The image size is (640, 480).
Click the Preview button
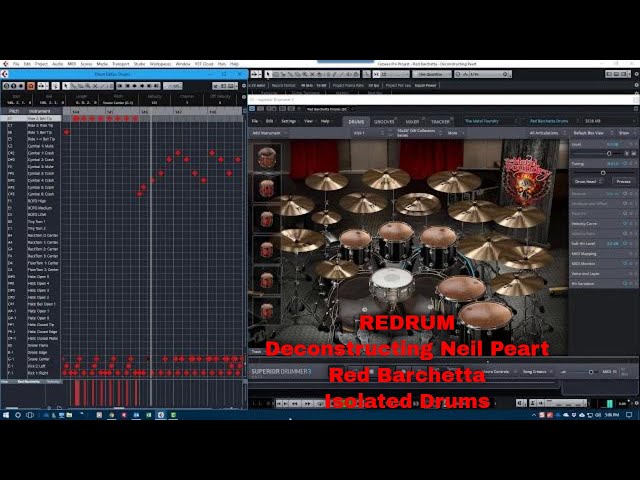[623, 181]
